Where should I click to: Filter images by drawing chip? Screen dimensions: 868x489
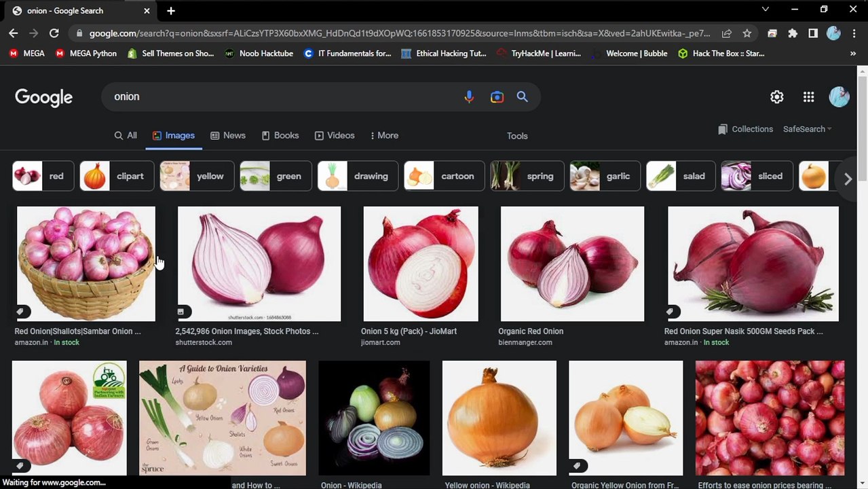(x=358, y=176)
